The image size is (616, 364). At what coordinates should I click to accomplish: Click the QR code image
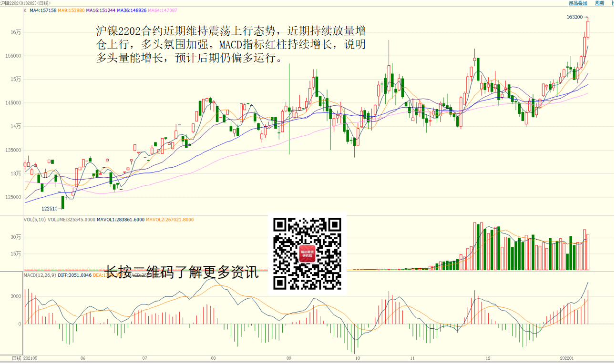pyautogui.click(x=308, y=254)
